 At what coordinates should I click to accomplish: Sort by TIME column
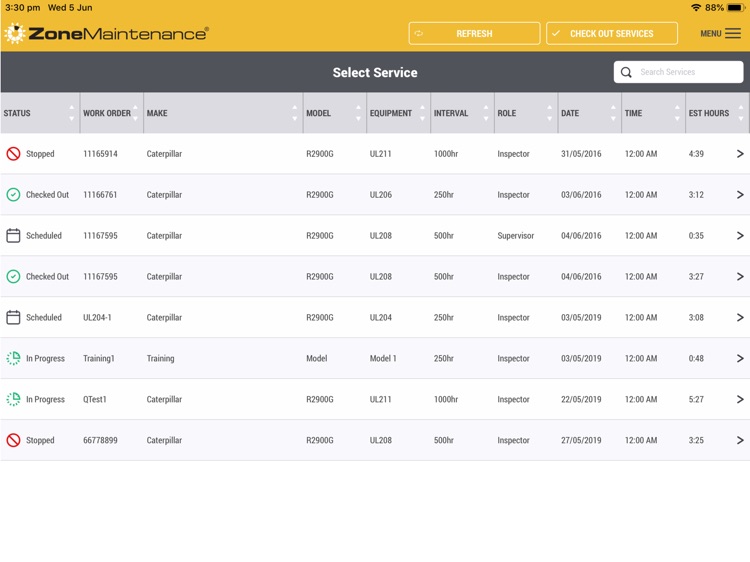tap(653, 113)
